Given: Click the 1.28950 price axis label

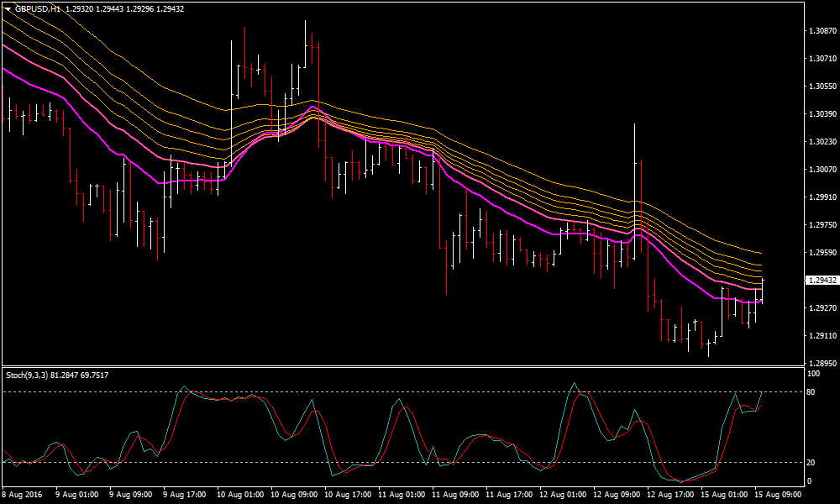Looking at the screenshot, I should [x=821, y=364].
